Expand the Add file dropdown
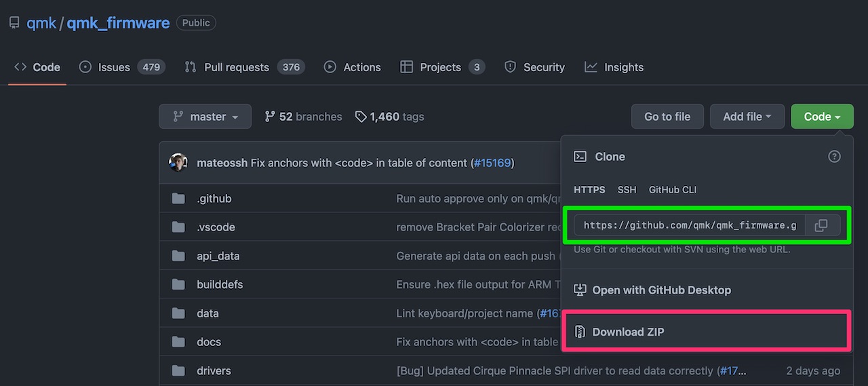Viewport: 868px width, 386px height. coord(747,117)
